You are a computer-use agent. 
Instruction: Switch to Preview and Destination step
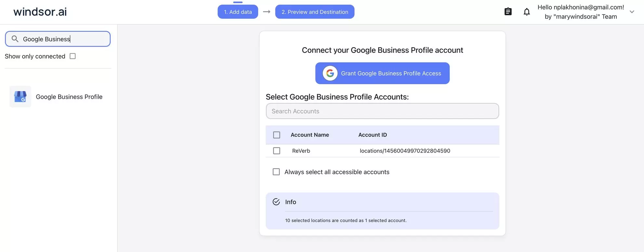(x=314, y=12)
